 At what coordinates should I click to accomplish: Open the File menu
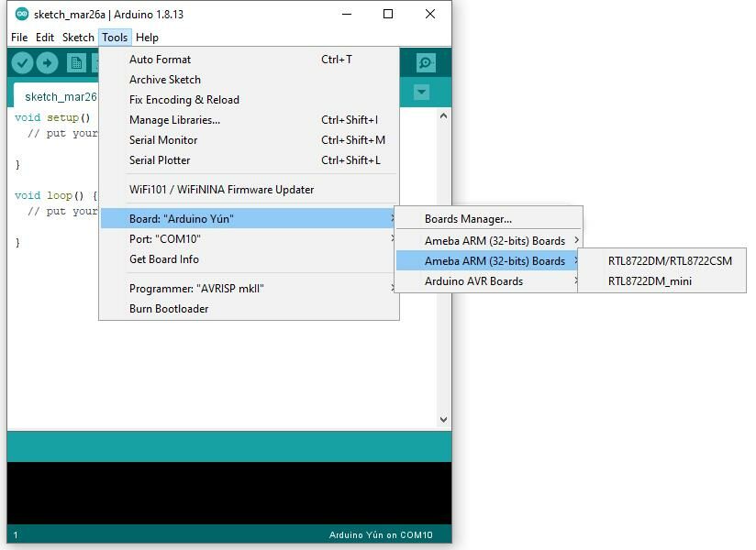click(x=19, y=38)
